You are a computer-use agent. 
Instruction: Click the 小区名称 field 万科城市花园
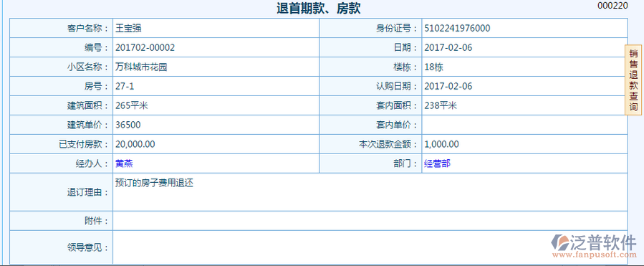click(x=216, y=67)
